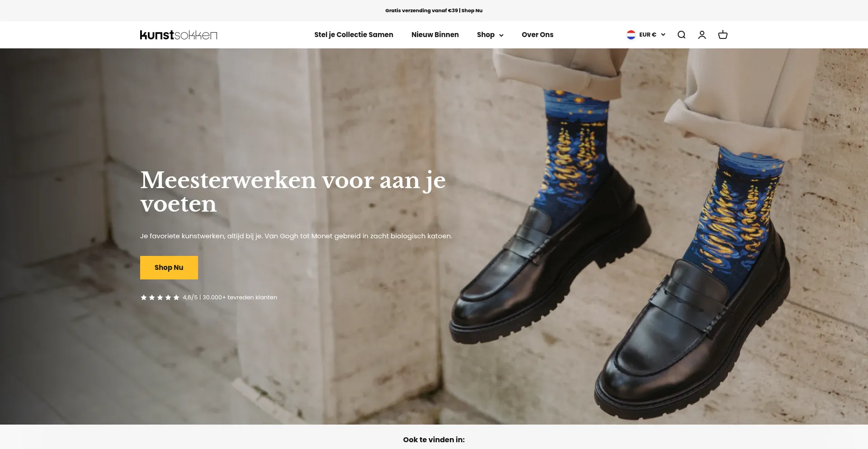Click the Dutch flag icon
868x449 pixels.
[x=631, y=35]
